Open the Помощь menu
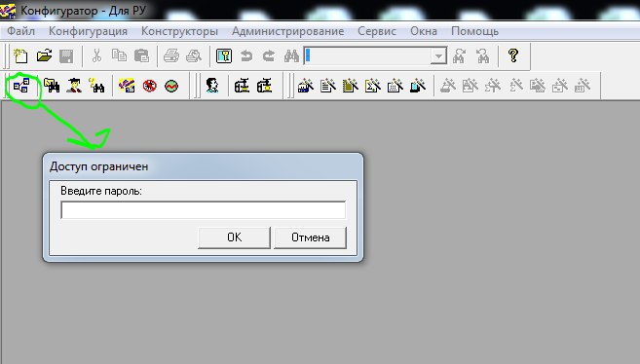Screen dimensions: 640x364 coord(474,31)
